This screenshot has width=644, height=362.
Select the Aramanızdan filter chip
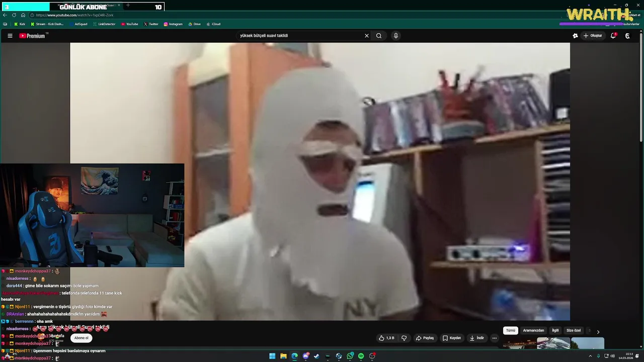coord(533,330)
